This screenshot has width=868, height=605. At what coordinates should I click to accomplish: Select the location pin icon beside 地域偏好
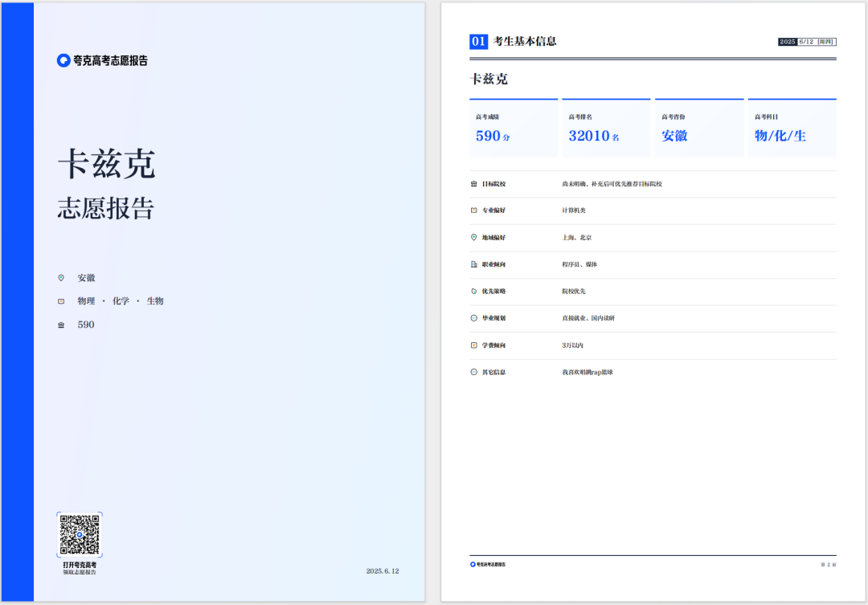(474, 237)
